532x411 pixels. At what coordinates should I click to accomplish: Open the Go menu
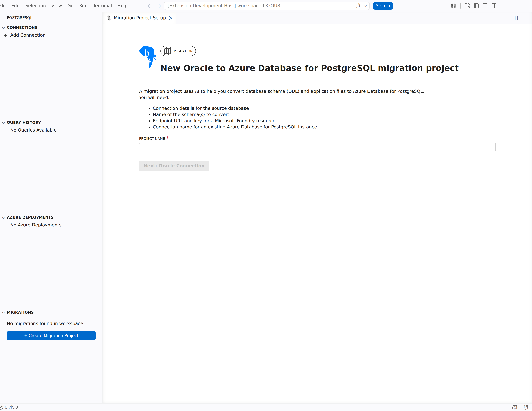coord(70,6)
